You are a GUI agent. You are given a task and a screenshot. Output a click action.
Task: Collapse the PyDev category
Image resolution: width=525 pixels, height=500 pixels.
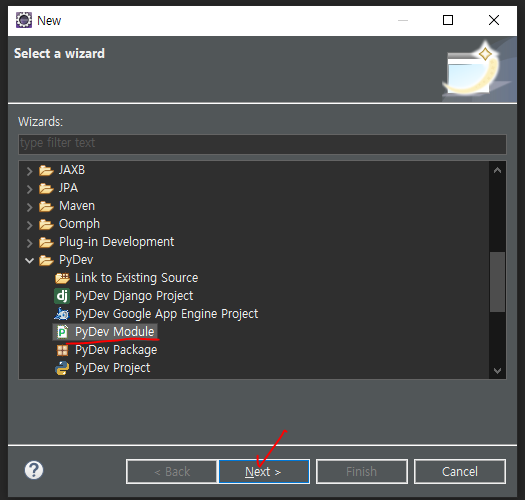point(29,261)
